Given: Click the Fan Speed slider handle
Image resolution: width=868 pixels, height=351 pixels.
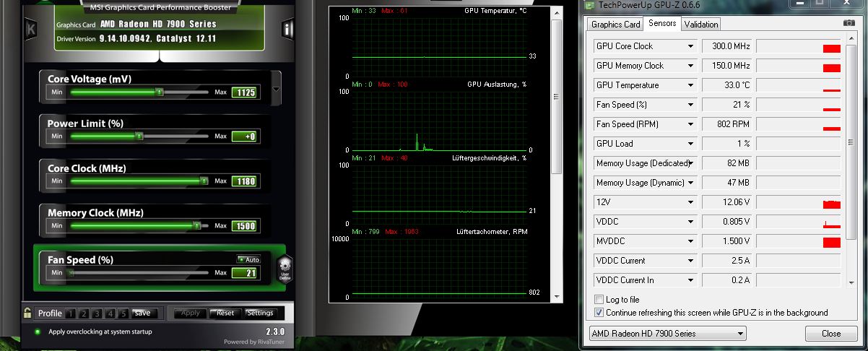Looking at the screenshot, I should (x=71, y=272).
